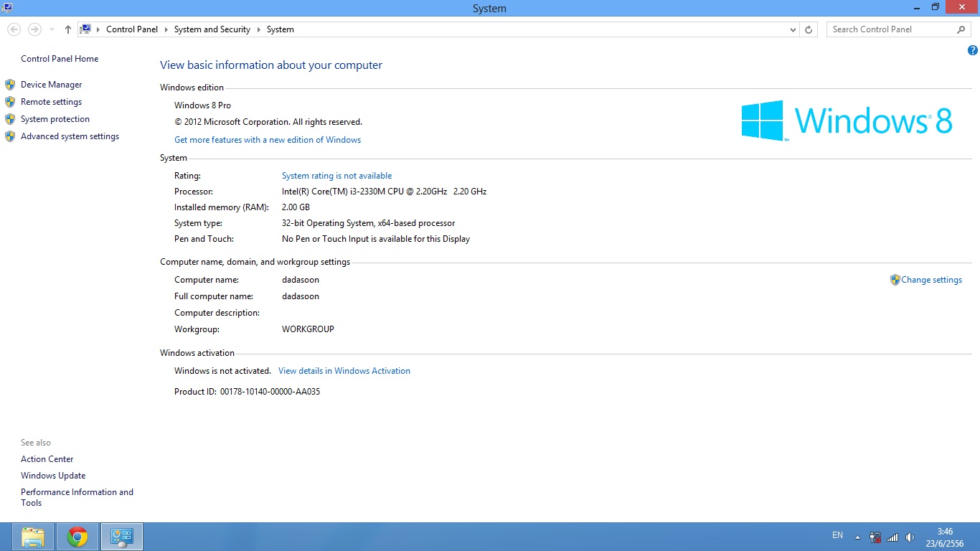
Task: Open Performance Information and Tools
Action: [x=77, y=497]
